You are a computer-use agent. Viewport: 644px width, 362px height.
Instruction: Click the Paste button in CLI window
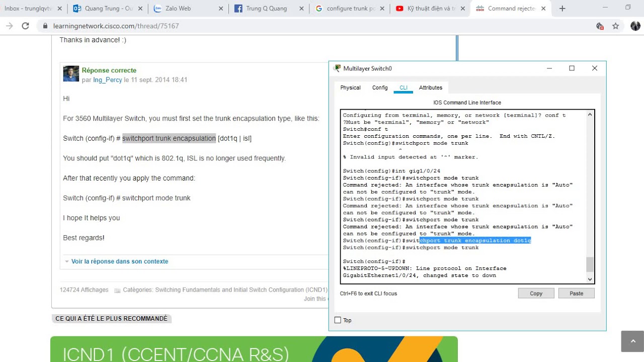[x=576, y=294]
